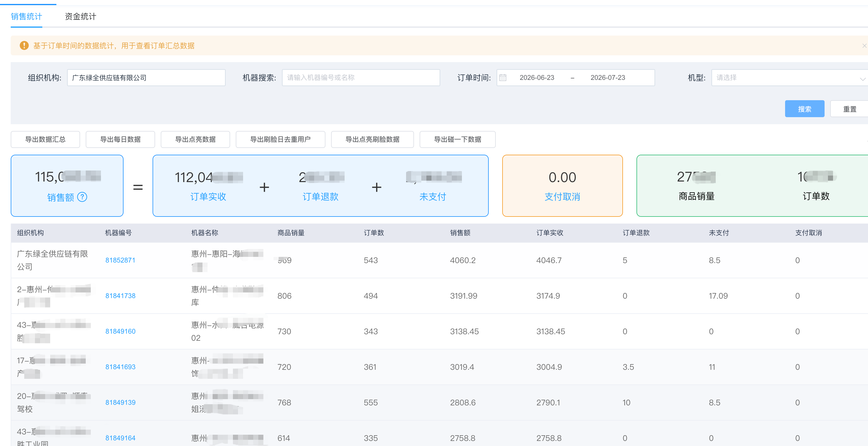The width and height of the screenshot is (868, 446).
Task: Click unpaid amount cell 17.09
Action: pos(718,296)
